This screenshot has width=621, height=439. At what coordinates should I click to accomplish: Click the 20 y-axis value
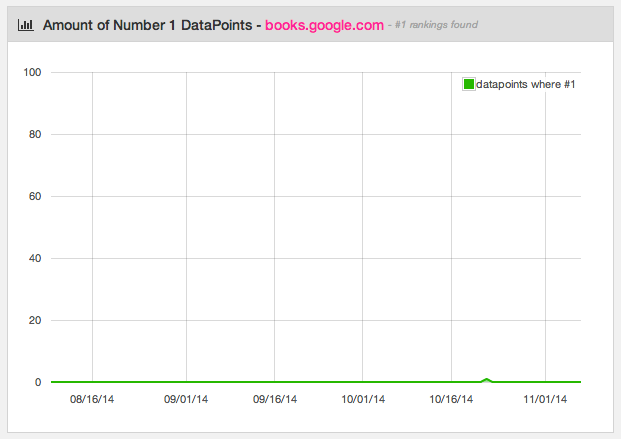coord(35,320)
